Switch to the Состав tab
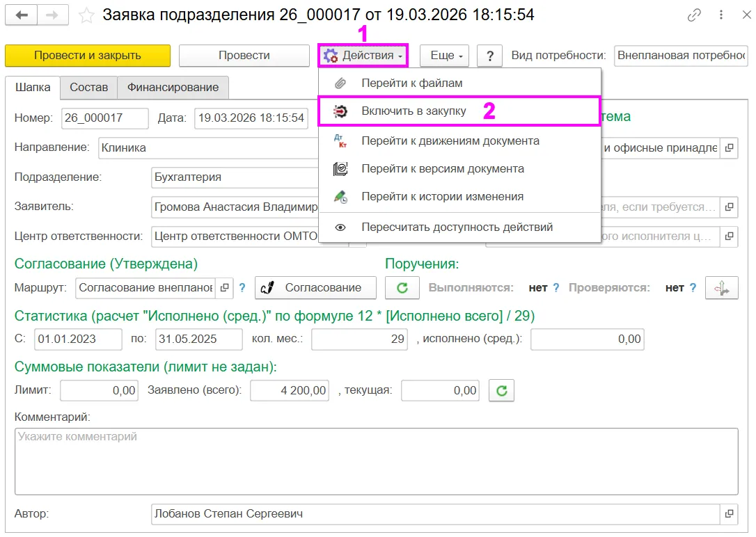Viewport: 756px width, 537px height. click(x=88, y=87)
